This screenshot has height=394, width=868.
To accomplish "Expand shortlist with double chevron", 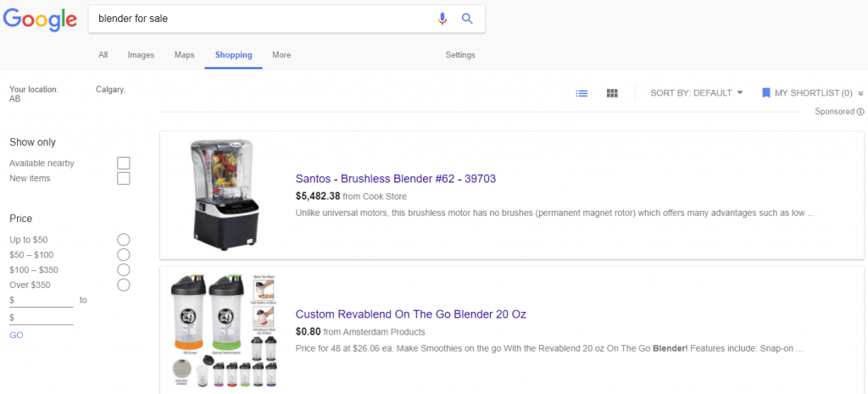I will [860, 93].
